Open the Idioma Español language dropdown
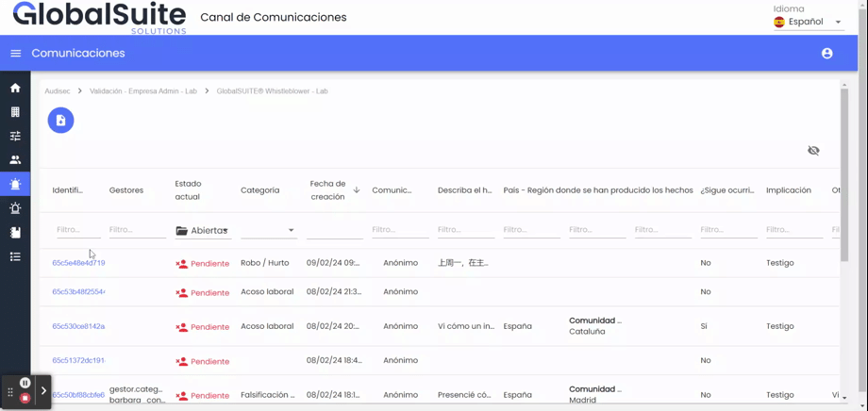 808,22
